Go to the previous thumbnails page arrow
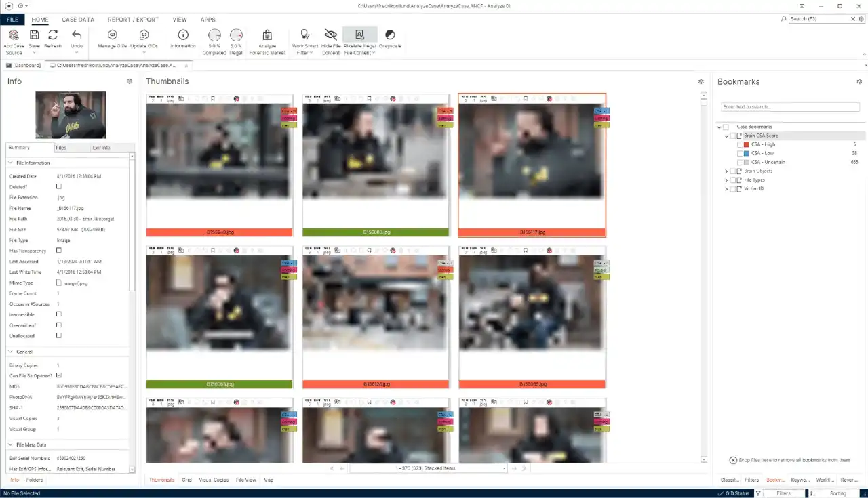868x498 pixels. click(342, 468)
